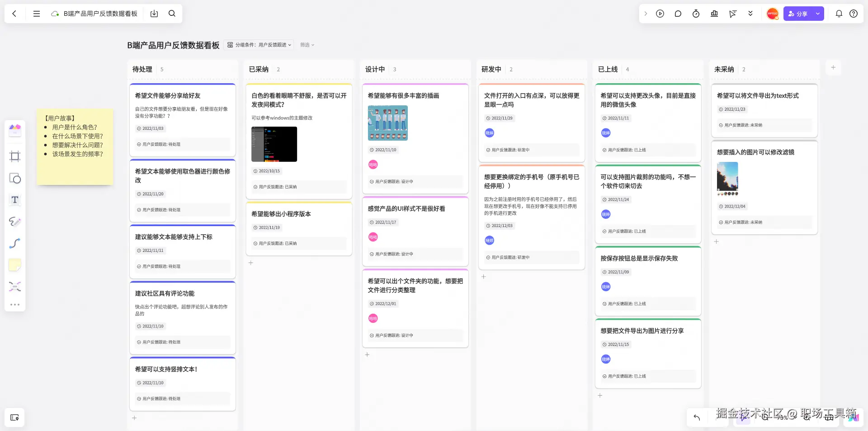Select the Shape tool
The height and width of the screenshot is (431, 868).
pyautogui.click(x=15, y=178)
